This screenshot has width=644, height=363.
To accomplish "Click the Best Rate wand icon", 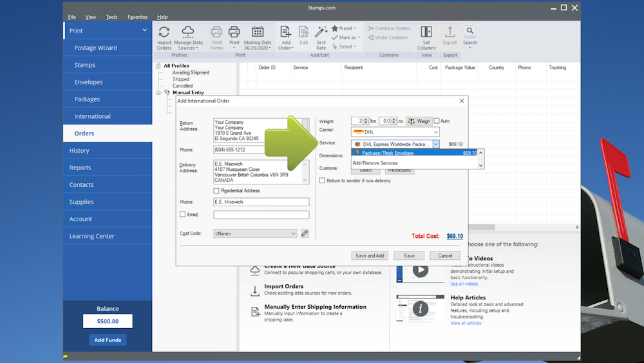I will coord(321,32).
